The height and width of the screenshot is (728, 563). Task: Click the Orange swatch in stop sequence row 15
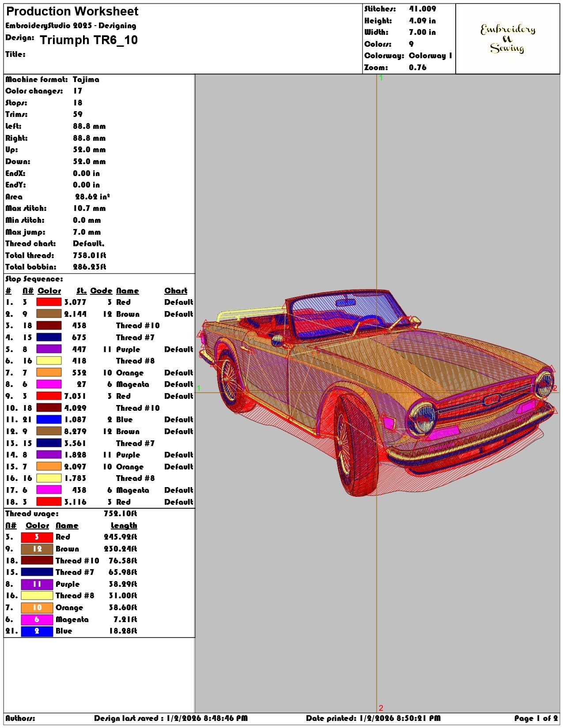(49, 466)
